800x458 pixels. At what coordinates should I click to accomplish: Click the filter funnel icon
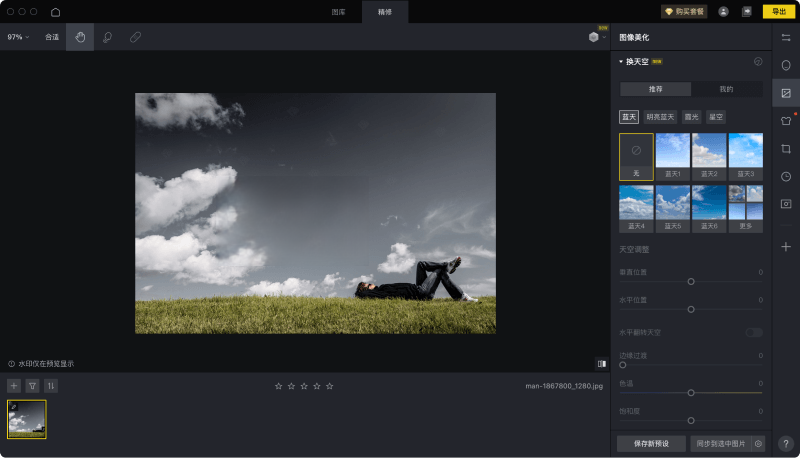pyautogui.click(x=32, y=385)
